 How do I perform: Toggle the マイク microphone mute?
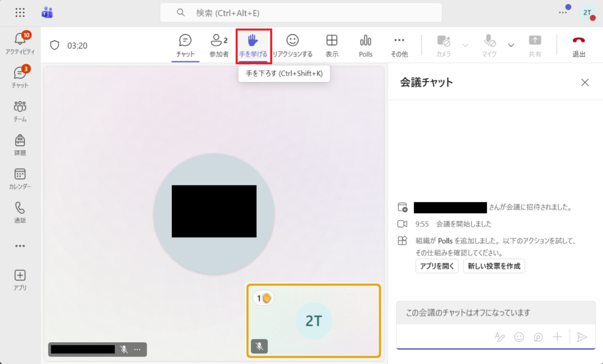[x=489, y=45]
